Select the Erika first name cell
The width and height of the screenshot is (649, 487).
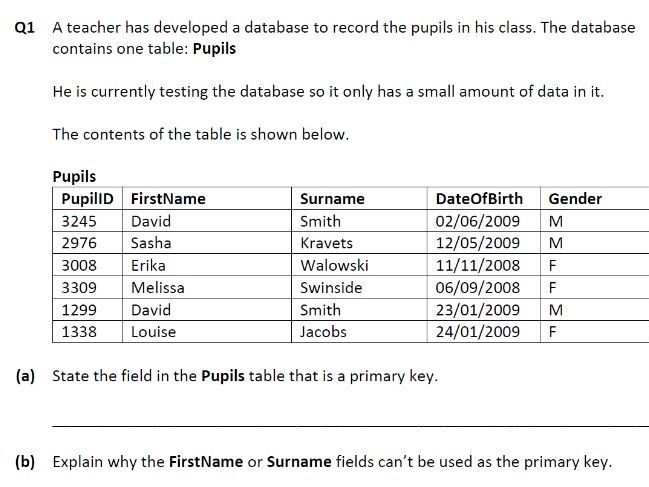click(148, 266)
